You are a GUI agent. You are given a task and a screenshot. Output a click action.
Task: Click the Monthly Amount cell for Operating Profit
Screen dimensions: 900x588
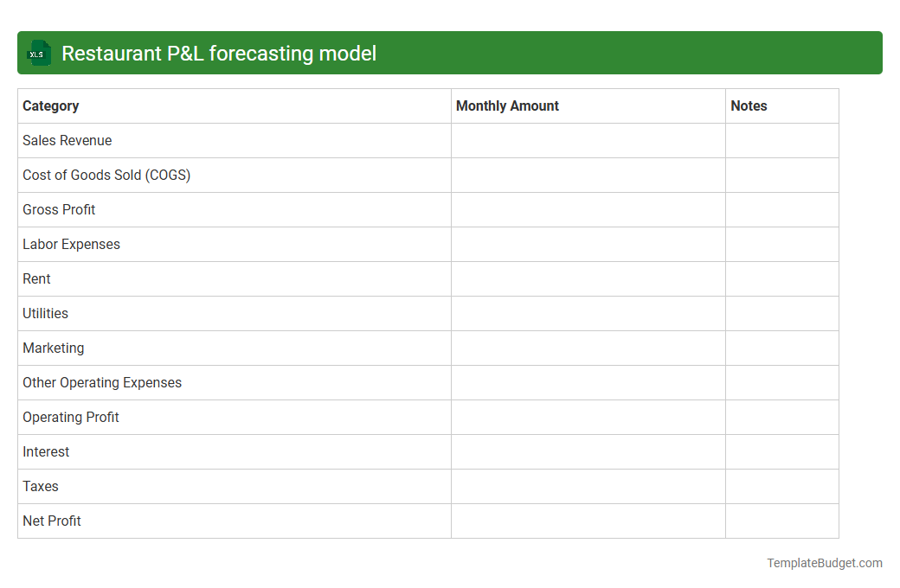point(588,417)
